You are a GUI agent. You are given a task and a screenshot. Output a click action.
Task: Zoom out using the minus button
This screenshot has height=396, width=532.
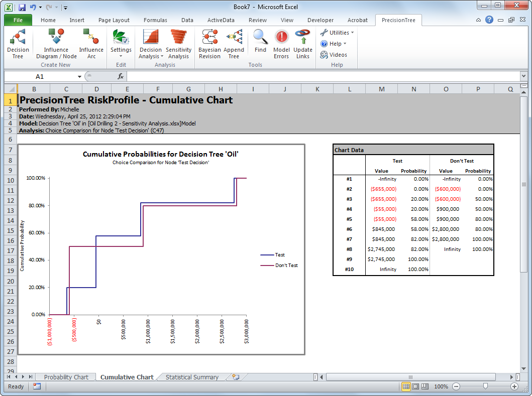pyautogui.click(x=456, y=386)
